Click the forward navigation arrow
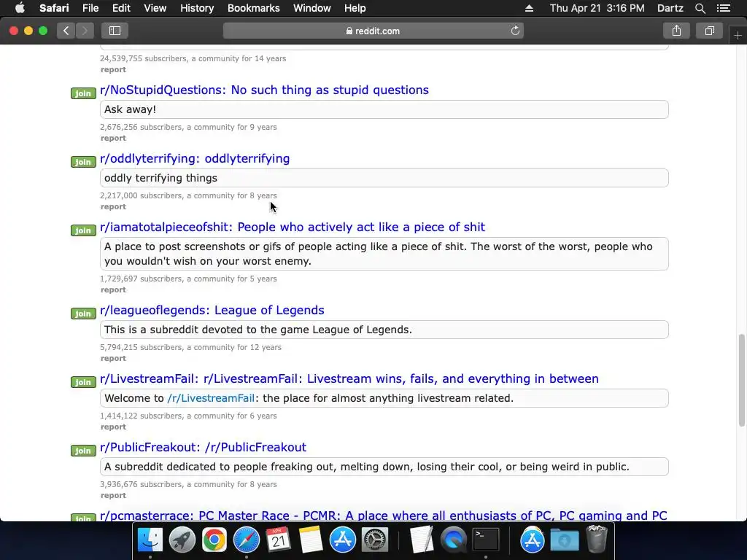Screen dimensions: 747x560 click(85, 31)
